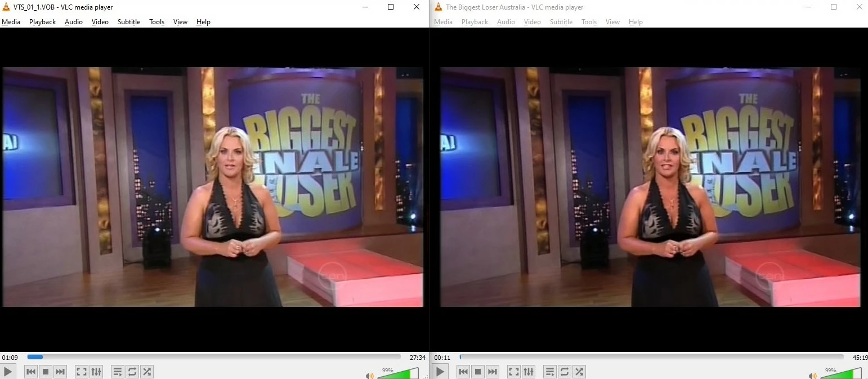Close the VTS_01_1.VOB window
This screenshot has width=868, height=379.
(x=417, y=7)
